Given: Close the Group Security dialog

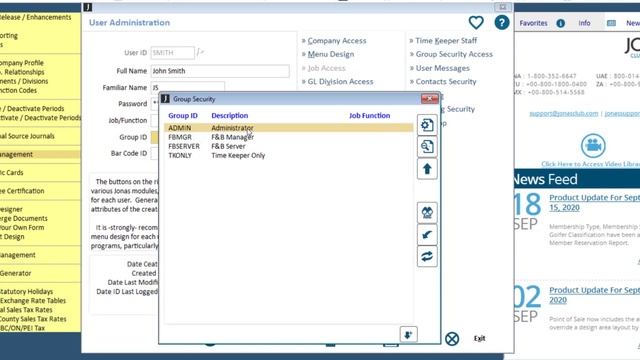Looking at the screenshot, I should click(x=429, y=98).
